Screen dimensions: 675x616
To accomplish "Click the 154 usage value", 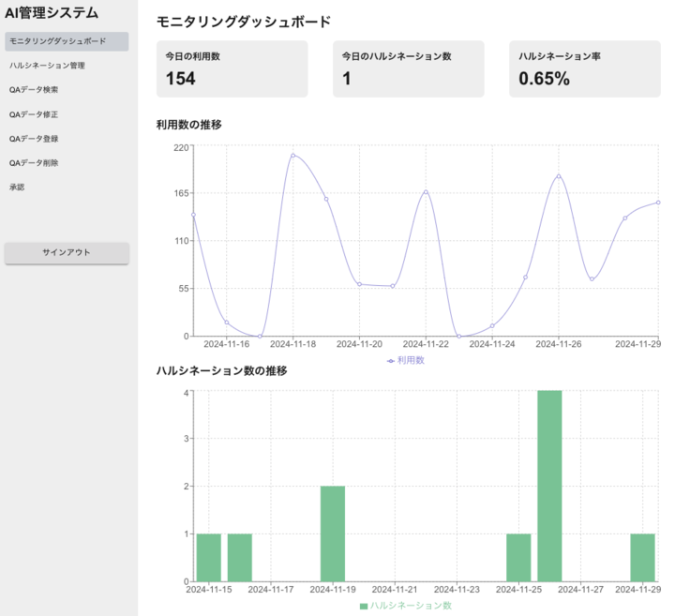I will coord(180,79).
